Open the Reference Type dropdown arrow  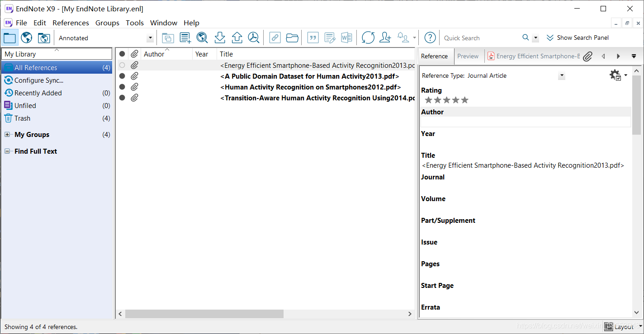pyautogui.click(x=562, y=76)
